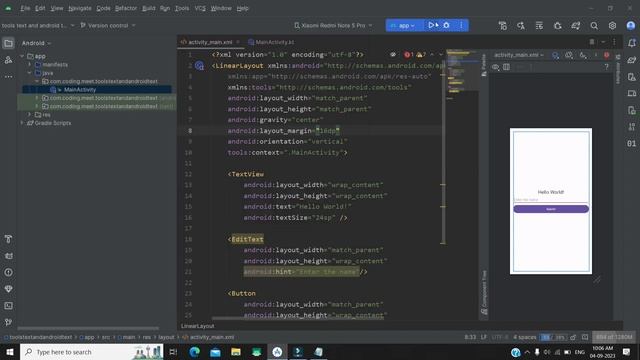Click Hello World text in preview

551,192
